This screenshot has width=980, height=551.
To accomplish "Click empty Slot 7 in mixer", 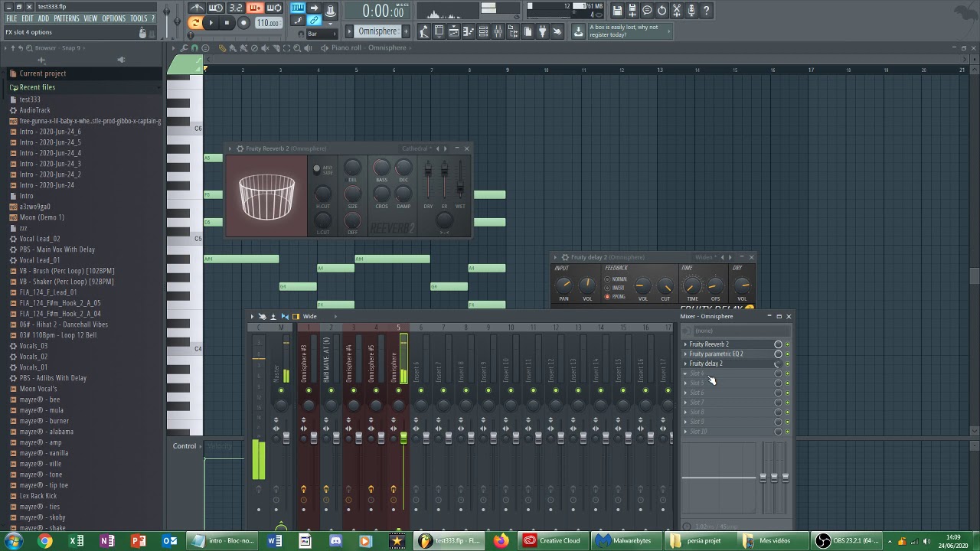I will click(731, 403).
